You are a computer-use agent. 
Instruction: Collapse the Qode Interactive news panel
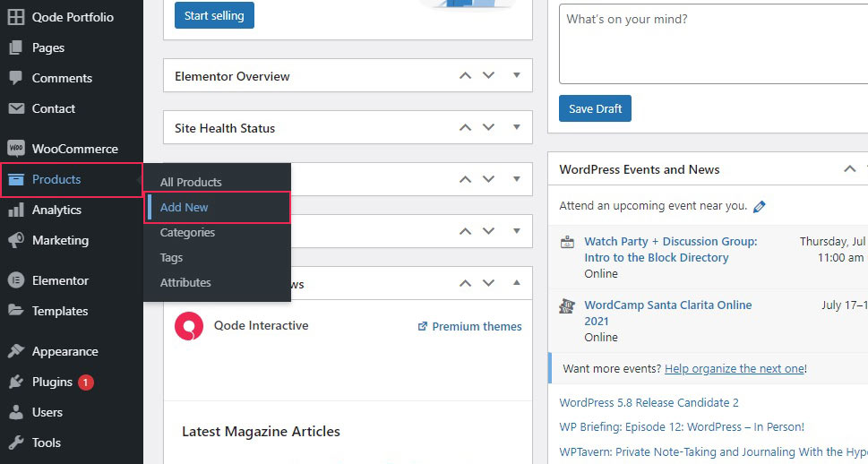click(x=517, y=283)
